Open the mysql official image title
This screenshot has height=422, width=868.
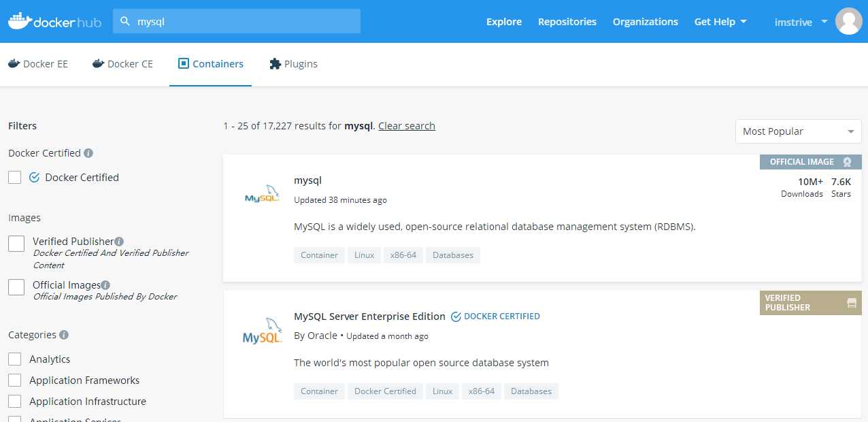pyautogui.click(x=307, y=180)
